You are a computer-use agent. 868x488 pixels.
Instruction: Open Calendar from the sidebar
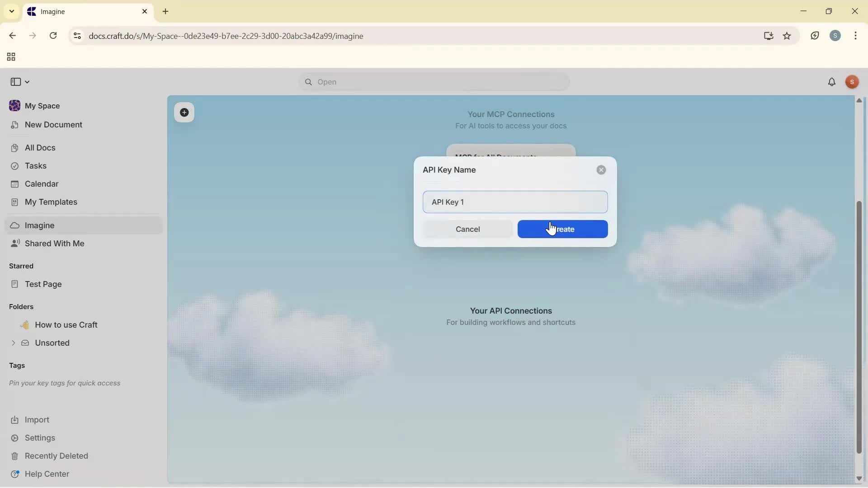(x=41, y=184)
